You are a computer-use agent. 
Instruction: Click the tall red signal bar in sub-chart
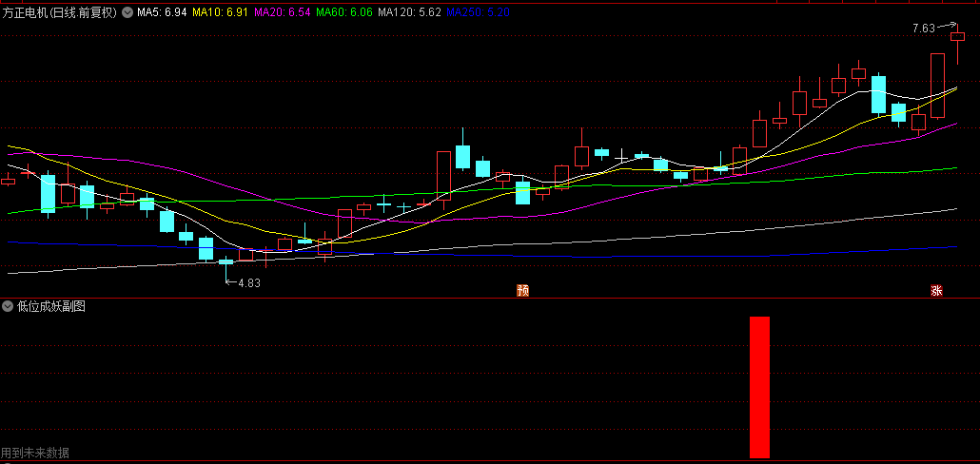[759, 387]
